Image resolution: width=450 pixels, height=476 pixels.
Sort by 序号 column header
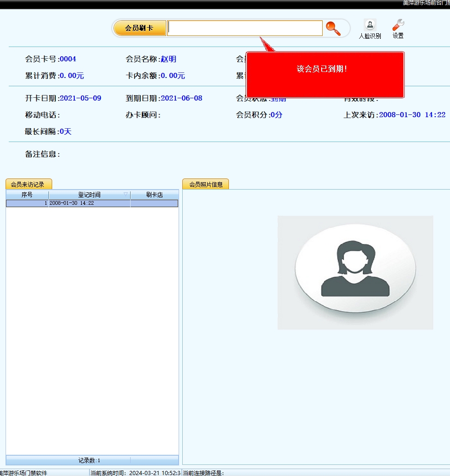coord(27,195)
